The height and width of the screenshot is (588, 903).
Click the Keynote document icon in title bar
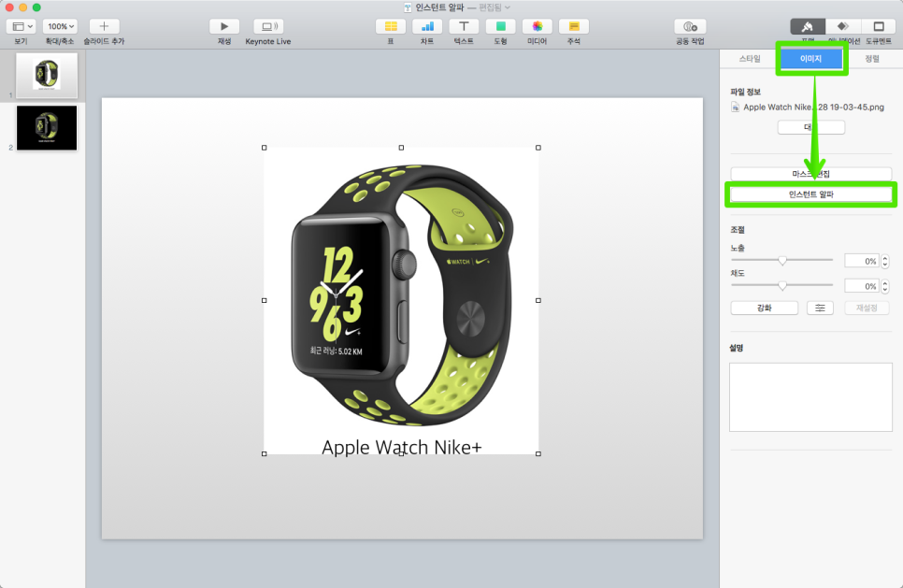(408, 7)
